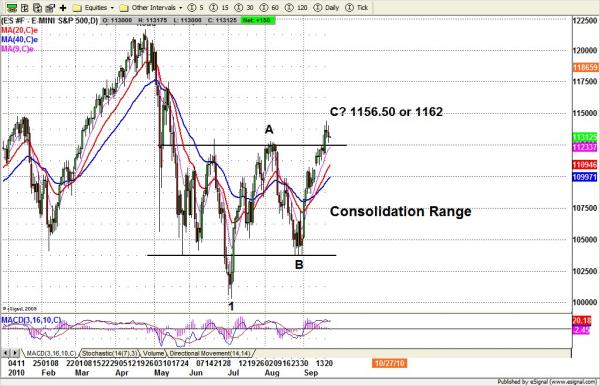Click the chart properties icon before plus sign
Screen dimensions: 600x386
tap(50, 7)
